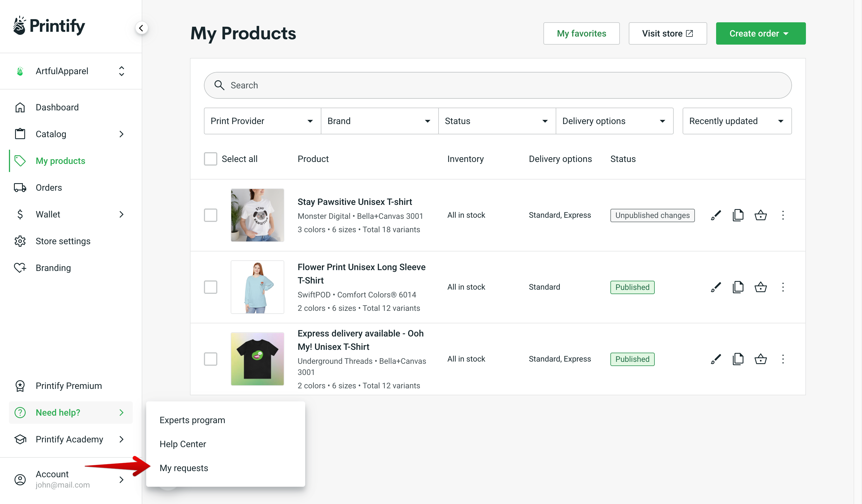Check the Select all checkbox
Screen dimensions: 862x504
click(x=210, y=159)
